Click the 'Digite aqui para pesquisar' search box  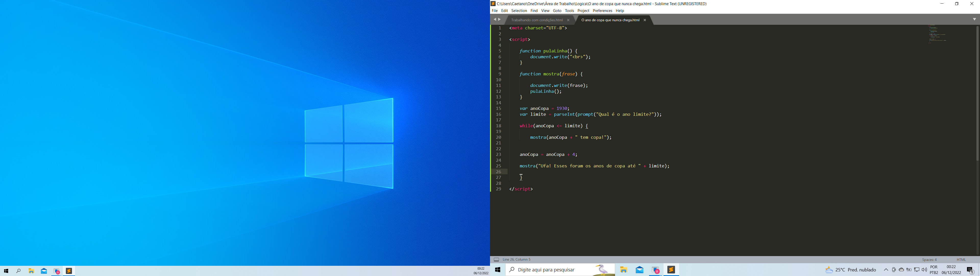pyautogui.click(x=560, y=270)
